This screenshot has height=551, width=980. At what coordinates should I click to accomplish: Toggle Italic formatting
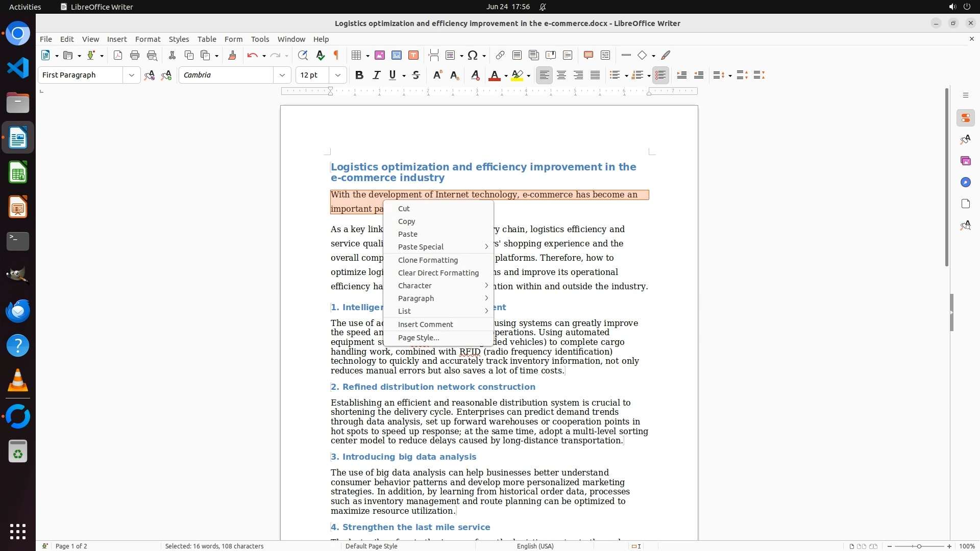pos(377,76)
